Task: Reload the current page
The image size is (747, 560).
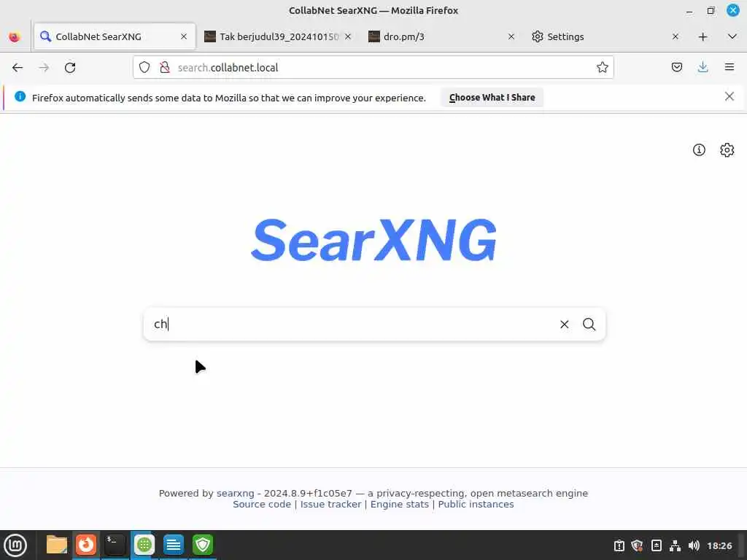Action: pos(70,68)
